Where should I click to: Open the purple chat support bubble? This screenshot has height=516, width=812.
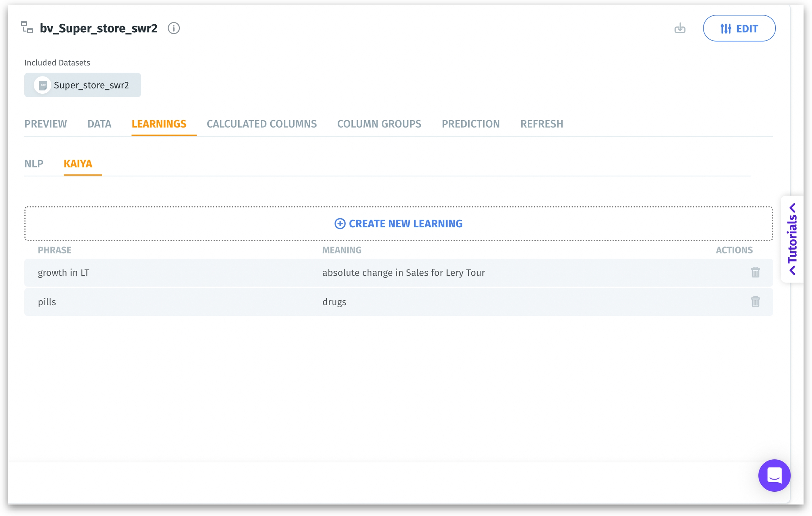pos(774,475)
